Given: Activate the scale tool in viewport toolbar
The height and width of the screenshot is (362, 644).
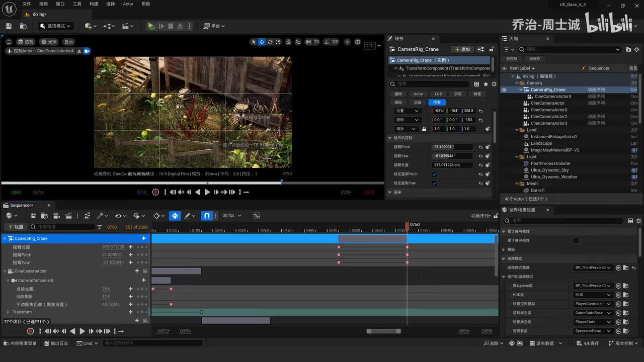Looking at the screenshot, I should (x=278, y=42).
